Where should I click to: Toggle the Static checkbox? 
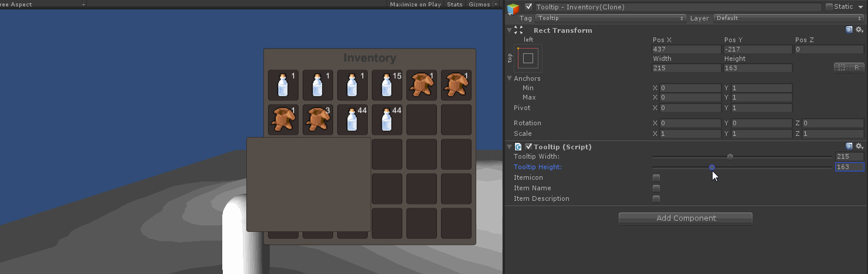[829, 7]
